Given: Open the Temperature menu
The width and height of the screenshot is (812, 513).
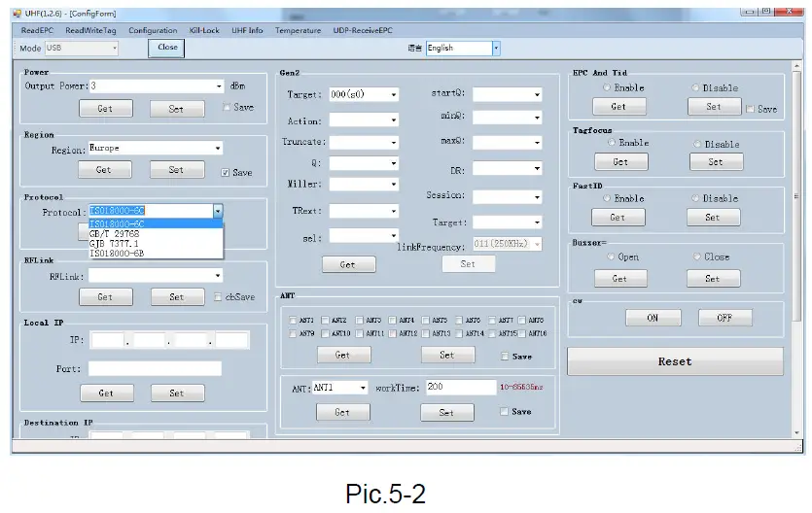Looking at the screenshot, I should [298, 30].
